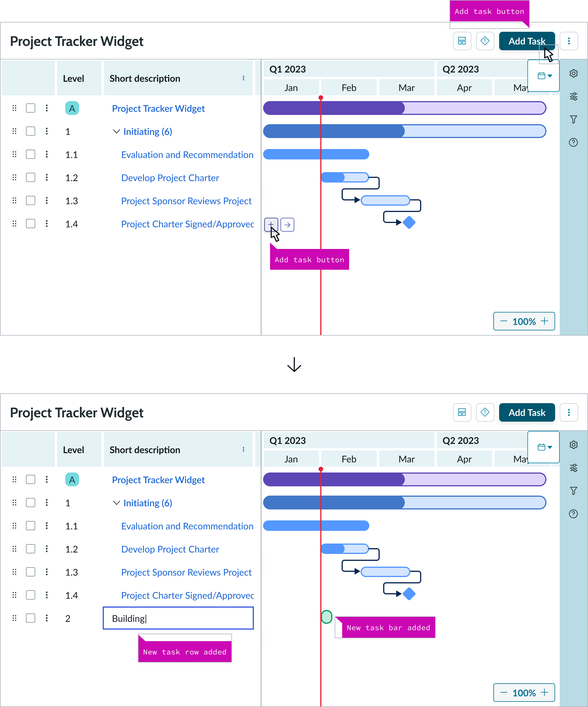Open top Short description column options menu

[244, 79]
